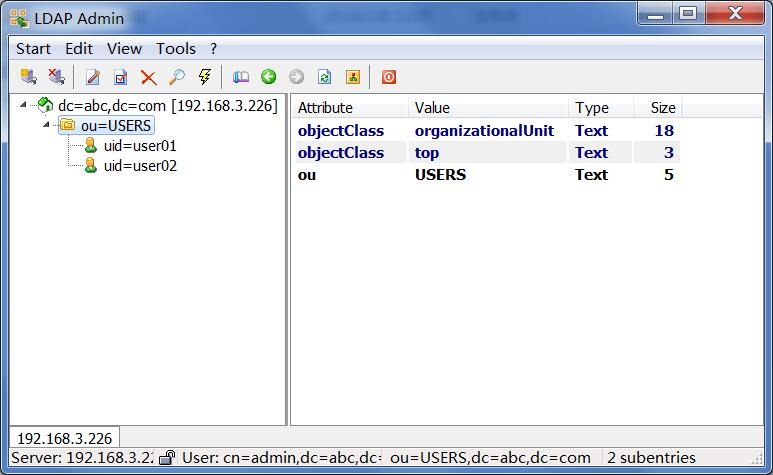The width and height of the screenshot is (773, 475).
Task: Collapse the dc=abc,dc=com root node
Action: (x=23, y=104)
